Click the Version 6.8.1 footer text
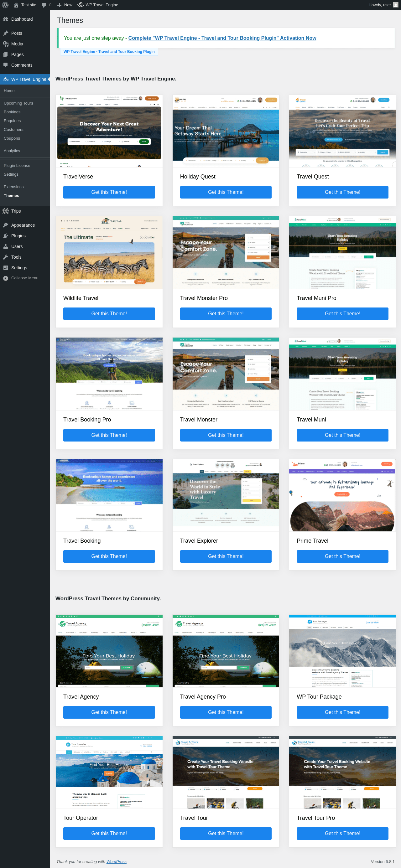Image resolution: width=401 pixels, height=868 pixels. click(x=383, y=862)
